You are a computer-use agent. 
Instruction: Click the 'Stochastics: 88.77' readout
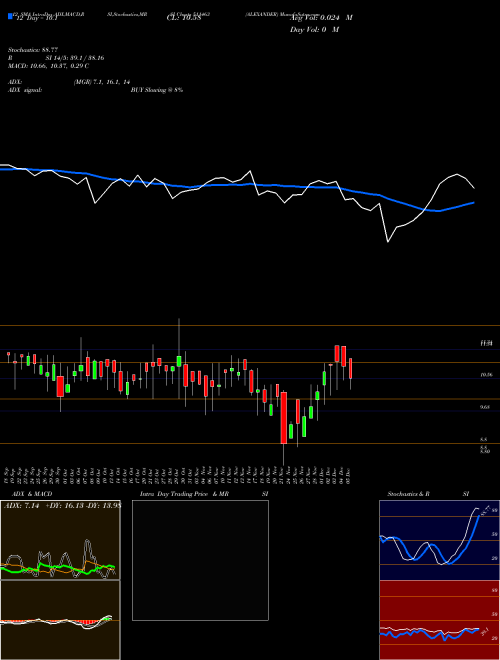(33, 50)
